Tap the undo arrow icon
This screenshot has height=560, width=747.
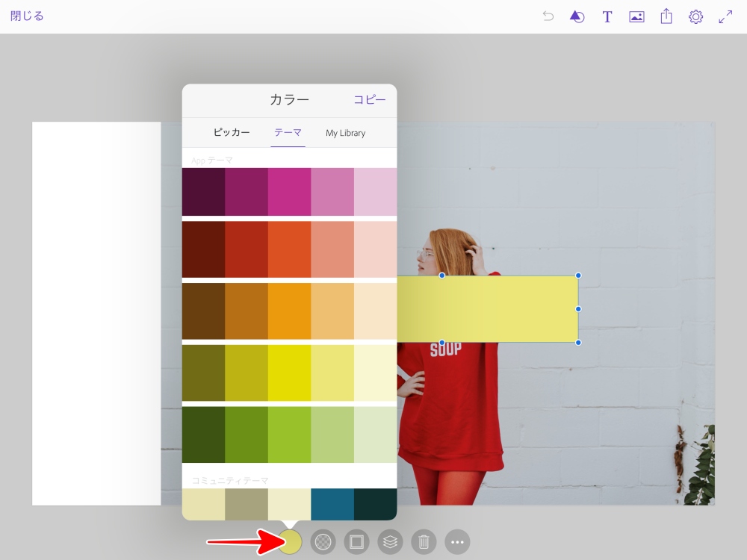pyautogui.click(x=548, y=16)
